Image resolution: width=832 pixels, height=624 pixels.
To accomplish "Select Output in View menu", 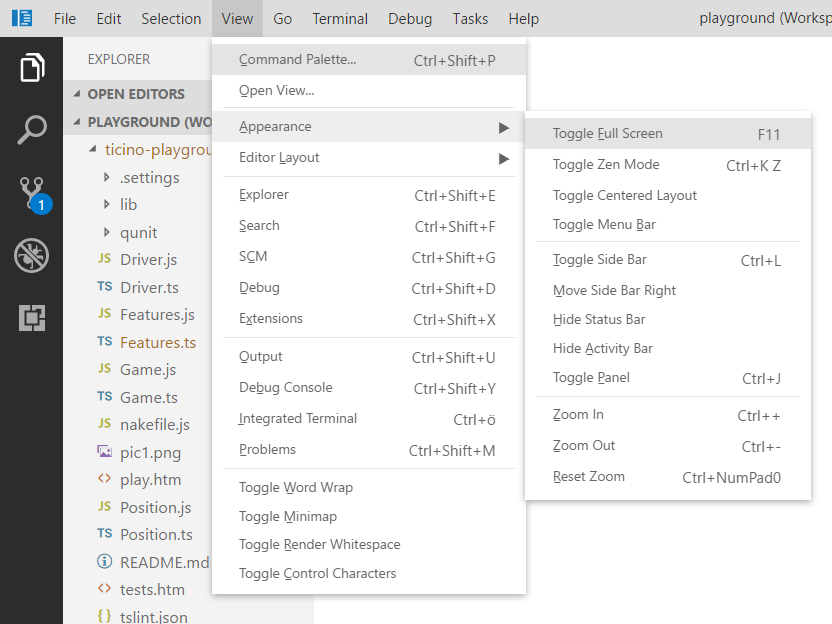I will point(369,357).
